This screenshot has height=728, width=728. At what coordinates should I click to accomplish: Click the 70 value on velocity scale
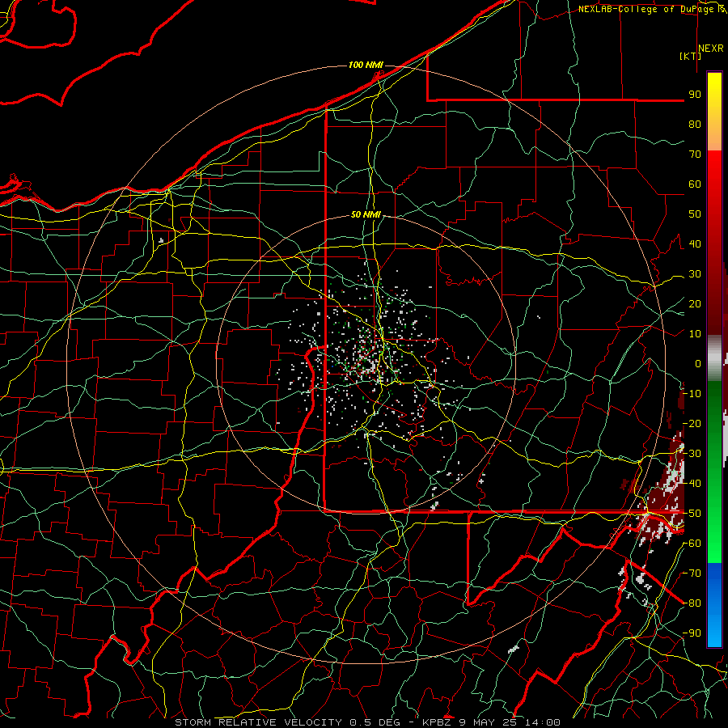(695, 154)
